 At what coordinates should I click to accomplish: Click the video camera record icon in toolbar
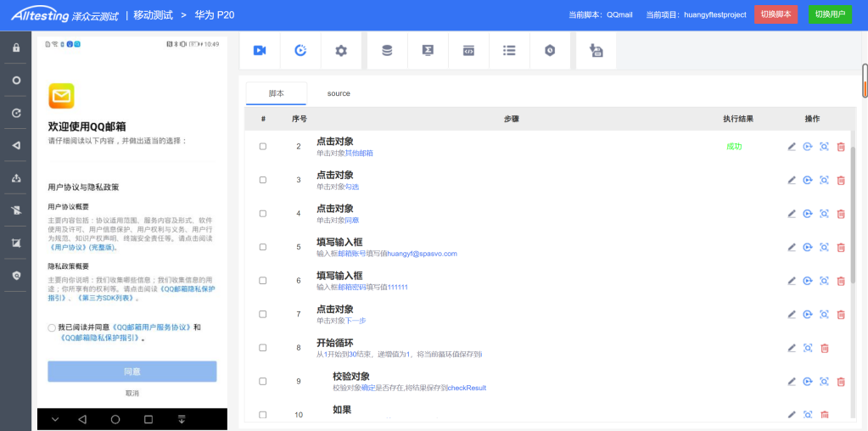click(260, 51)
